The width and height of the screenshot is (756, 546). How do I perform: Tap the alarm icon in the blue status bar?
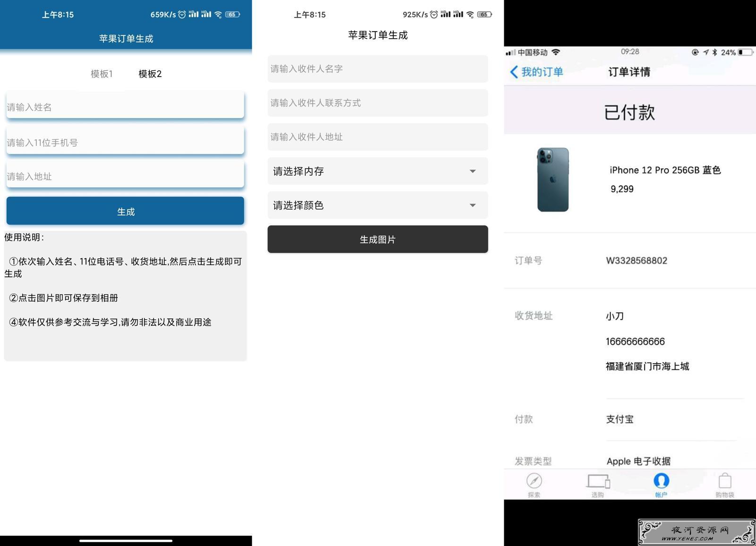(x=182, y=15)
